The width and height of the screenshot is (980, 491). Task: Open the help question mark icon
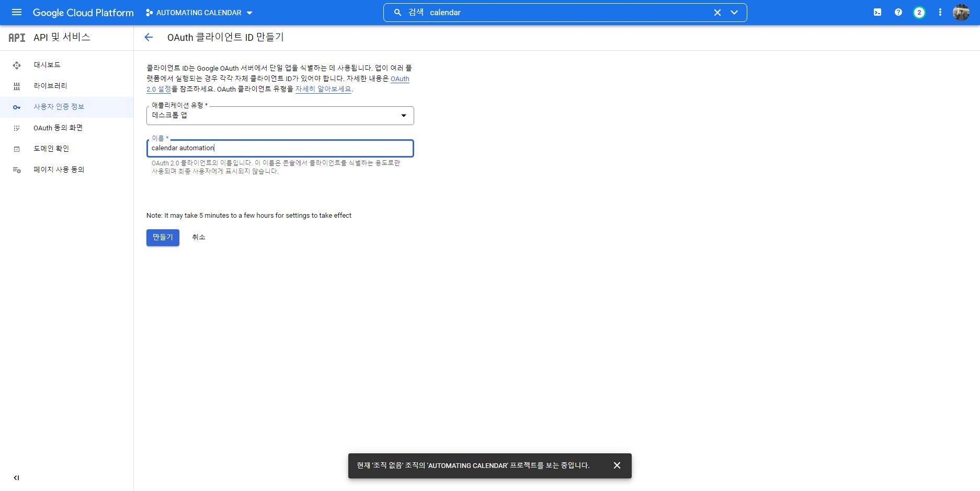pyautogui.click(x=898, y=13)
